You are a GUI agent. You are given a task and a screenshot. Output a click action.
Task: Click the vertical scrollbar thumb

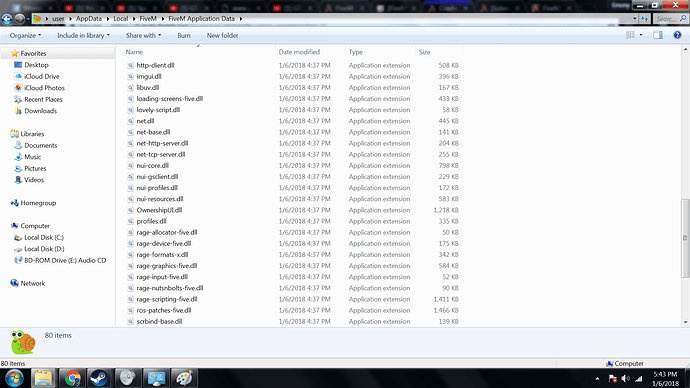pyautogui.click(x=685, y=238)
